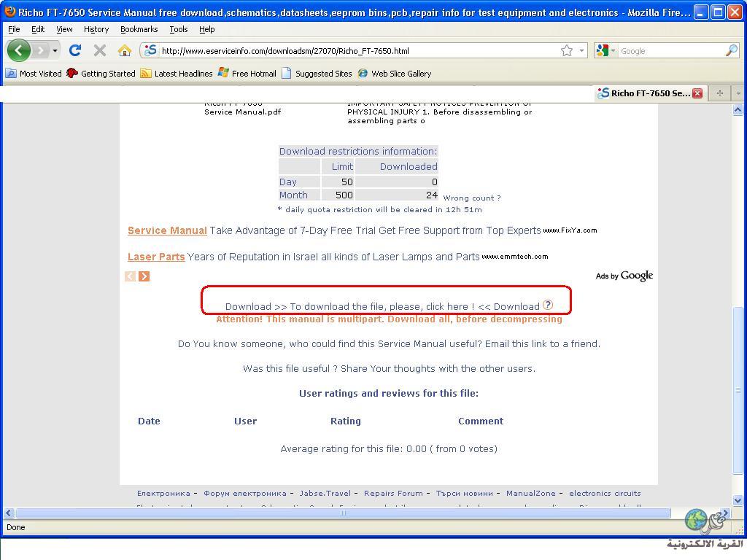Screen dimensions: 747x560
Task: Open the search engine selector dropdown
Action: tap(605, 50)
